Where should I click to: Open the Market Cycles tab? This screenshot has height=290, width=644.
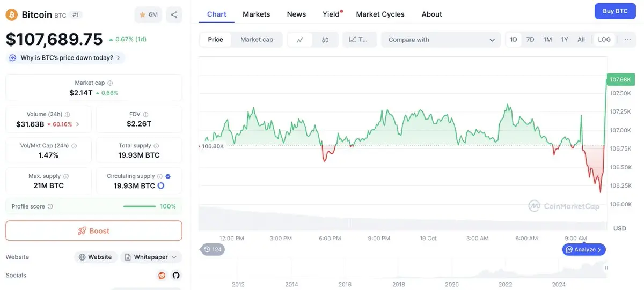pyautogui.click(x=380, y=14)
